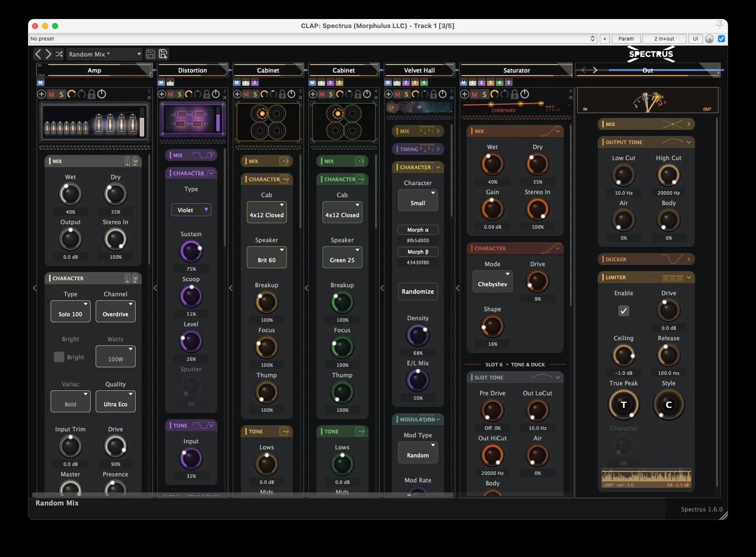756x557 pixels.
Task: Open the Speaker Brit 60 dropdown
Action: (x=267, y=257)
